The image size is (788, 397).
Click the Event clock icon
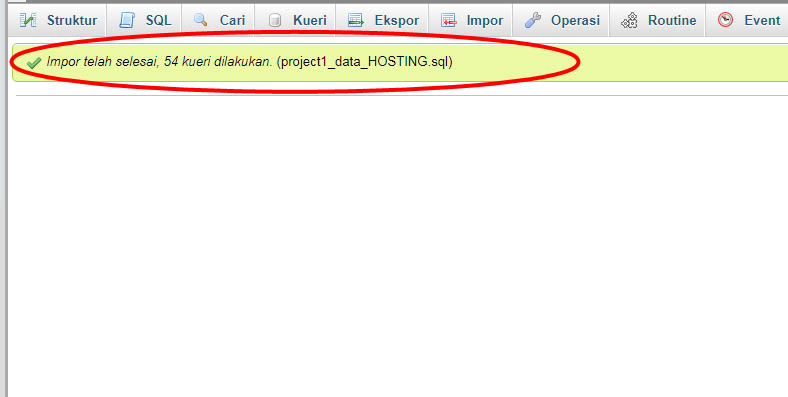click(x=725, y=20)
